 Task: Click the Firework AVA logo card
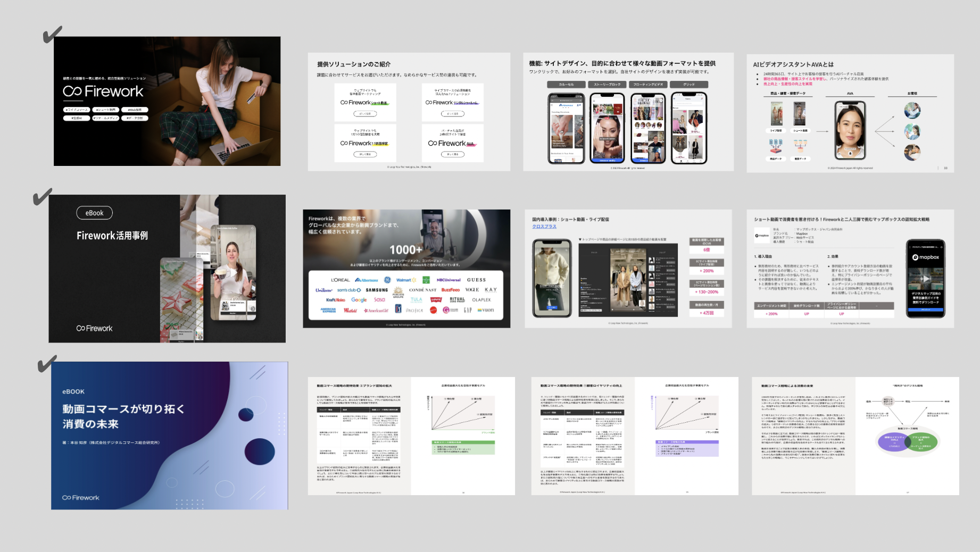click(452, 143)
